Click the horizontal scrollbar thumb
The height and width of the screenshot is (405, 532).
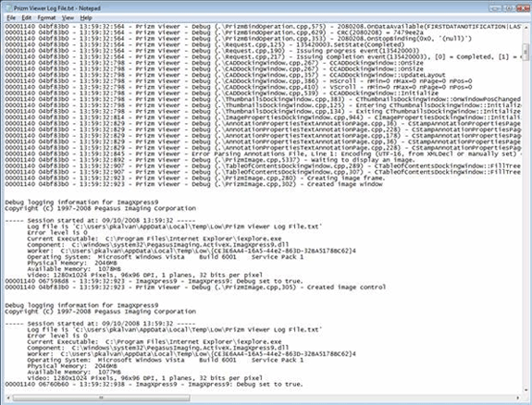[x=101, y=398]
